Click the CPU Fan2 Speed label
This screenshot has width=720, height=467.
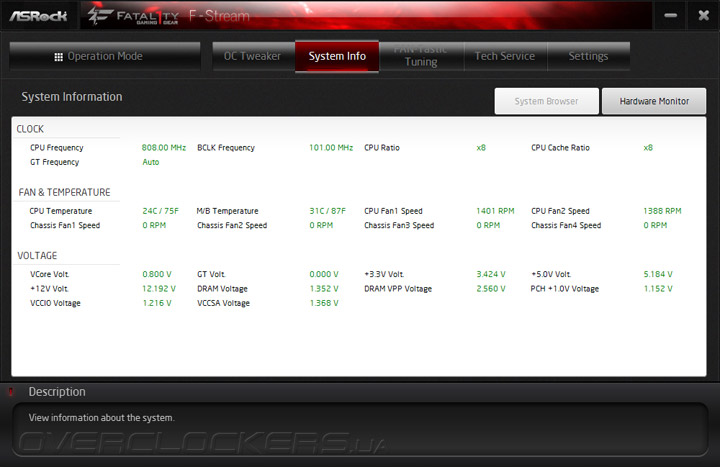(x=561, y=211)
